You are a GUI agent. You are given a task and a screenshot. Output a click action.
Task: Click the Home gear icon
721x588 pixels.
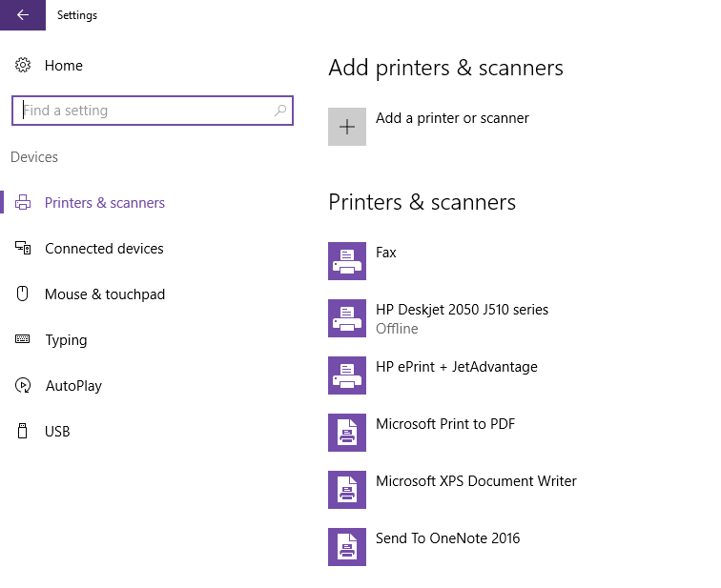coord(23,66)
